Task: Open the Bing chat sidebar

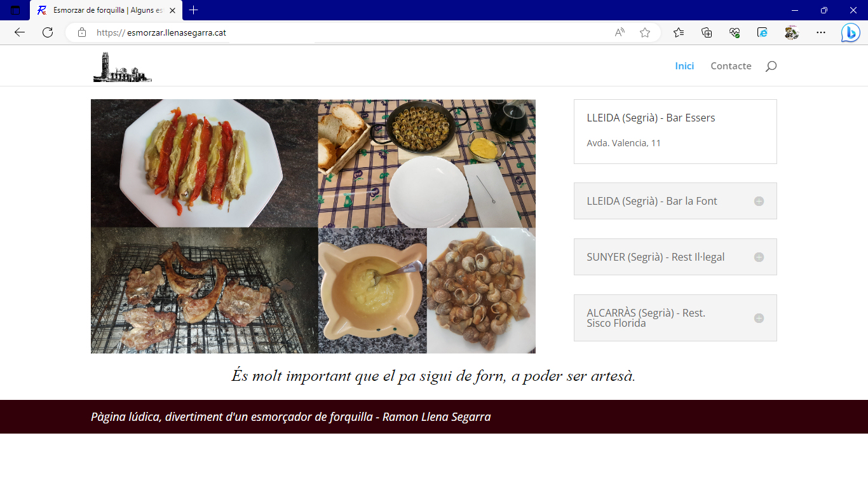Action: pyautogui.click(x=850, y=32)
